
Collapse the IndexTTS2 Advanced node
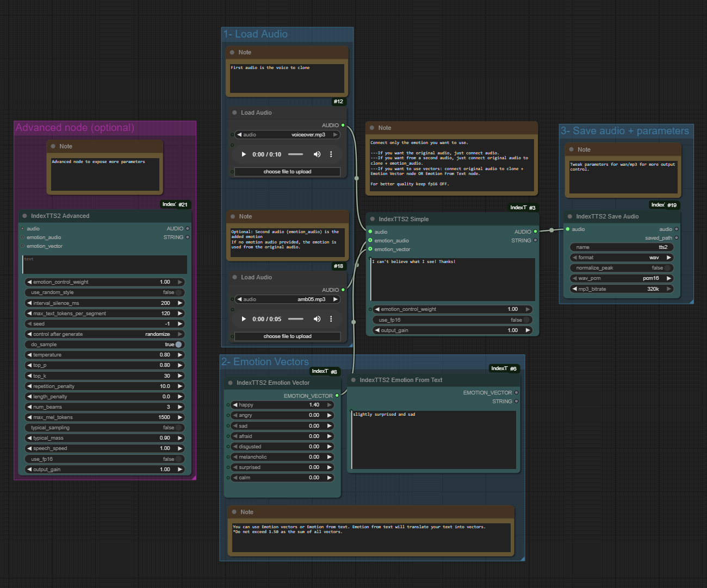[24, 216]
